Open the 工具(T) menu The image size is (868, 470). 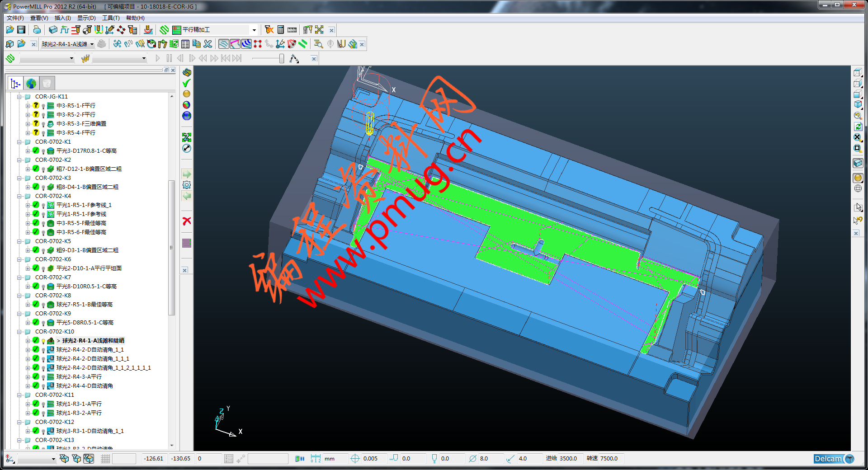(x=111, y=18)
